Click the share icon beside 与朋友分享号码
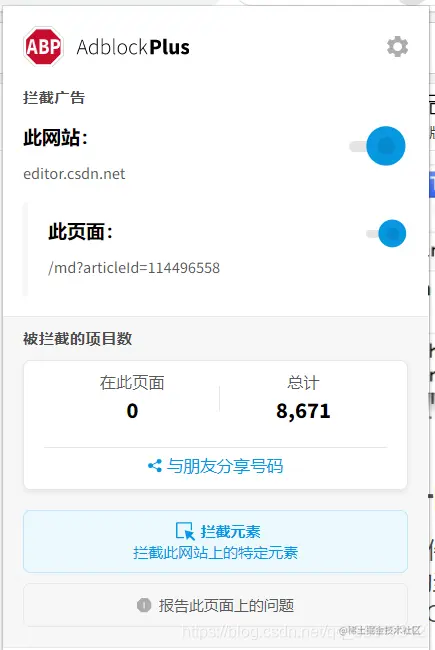 point(155,466)
